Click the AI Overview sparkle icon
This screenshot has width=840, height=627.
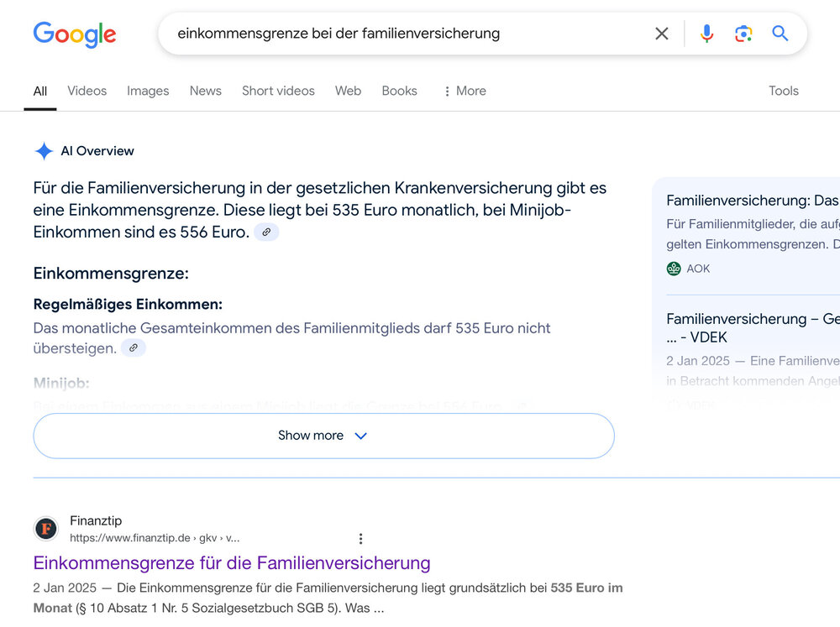[x=44, y=151]
